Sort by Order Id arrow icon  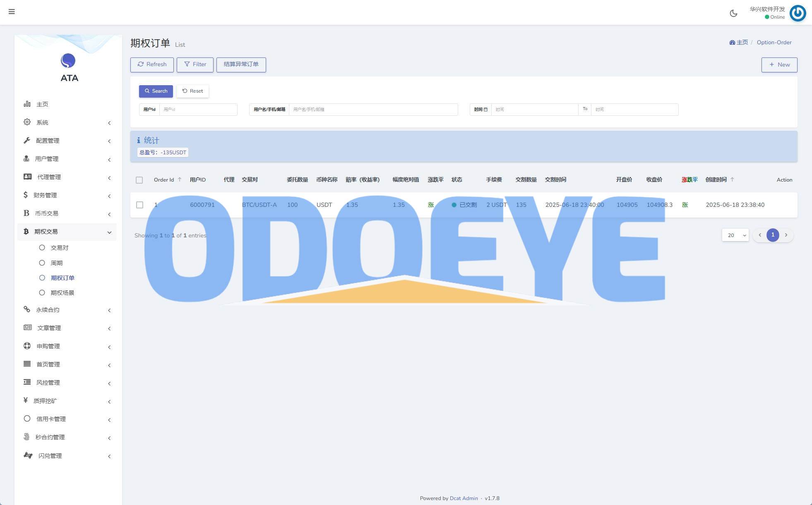click(x=180, y=180)
